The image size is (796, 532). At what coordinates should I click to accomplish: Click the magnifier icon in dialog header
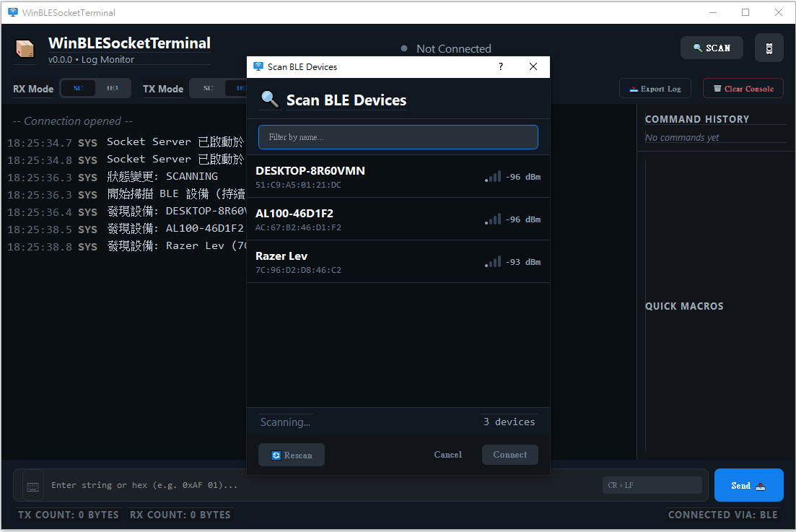[269, 100]
